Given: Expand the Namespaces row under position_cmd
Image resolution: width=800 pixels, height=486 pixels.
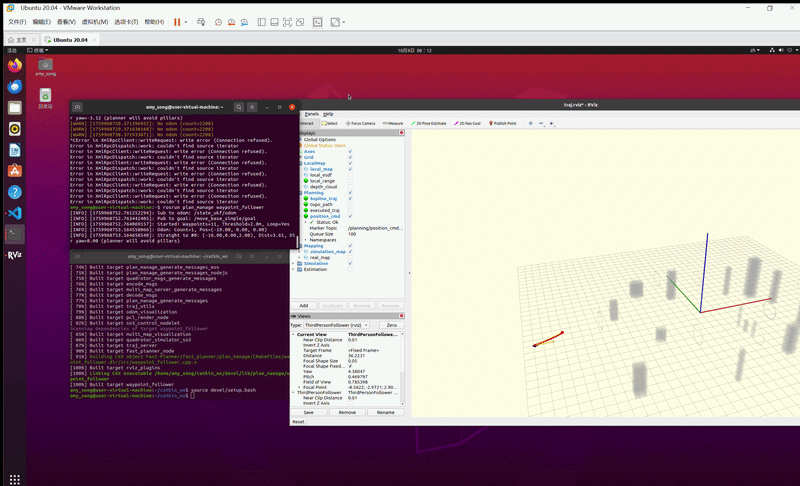Looking at the screenshot, I should [x=306, y=240].
